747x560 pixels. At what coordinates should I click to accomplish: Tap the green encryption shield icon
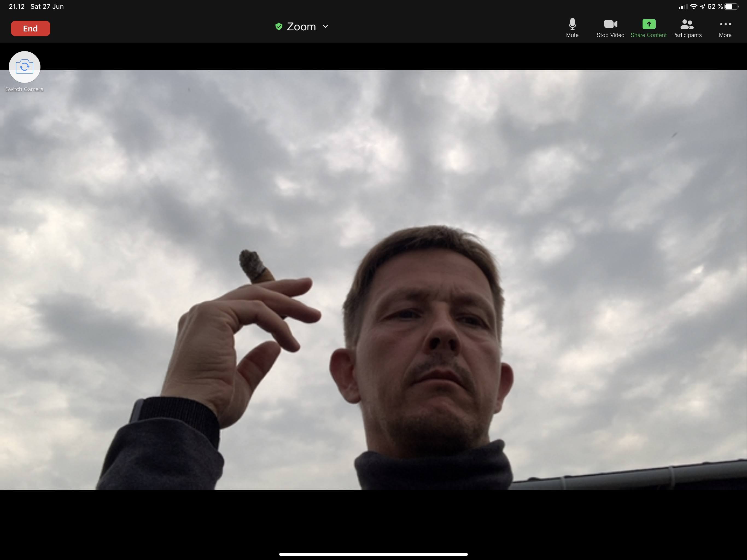coord(279,26)
